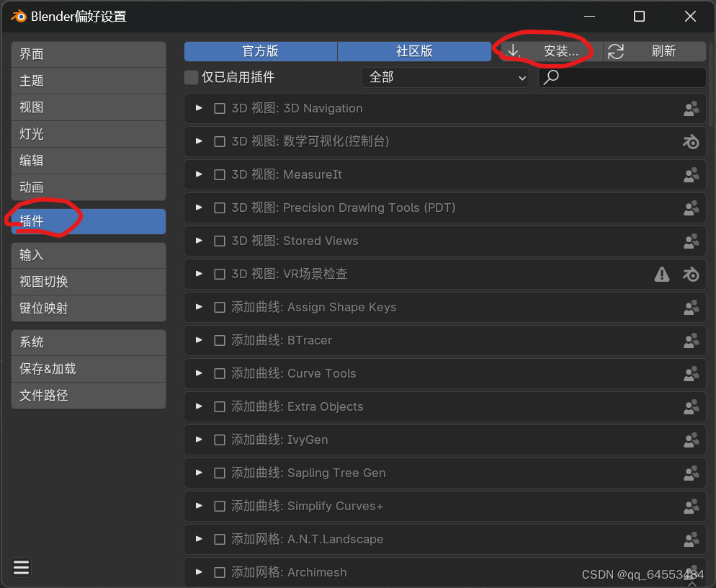Click the 刷新 button
The image size is (716, 588).
tap(655, 51)
